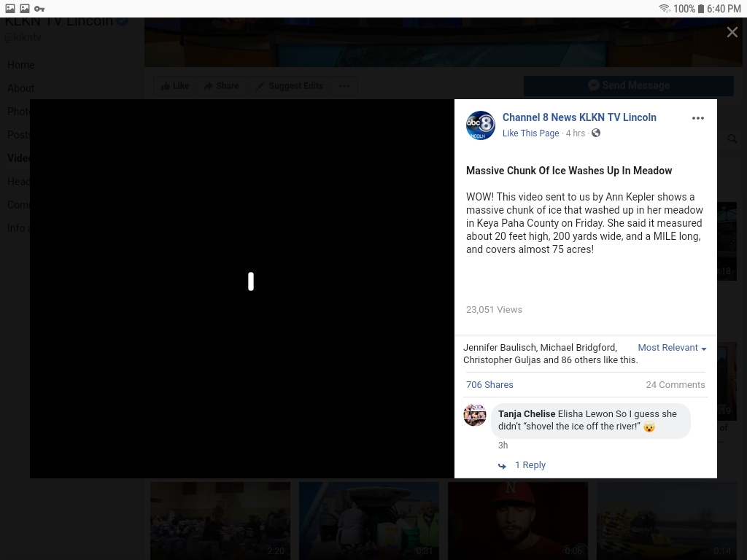
Task: Click the Like page button behind overlay
Action: [175, 86]
